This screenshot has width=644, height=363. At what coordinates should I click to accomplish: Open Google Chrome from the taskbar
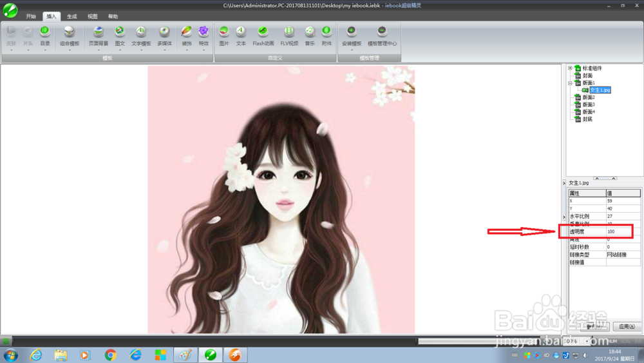[110, 355]
